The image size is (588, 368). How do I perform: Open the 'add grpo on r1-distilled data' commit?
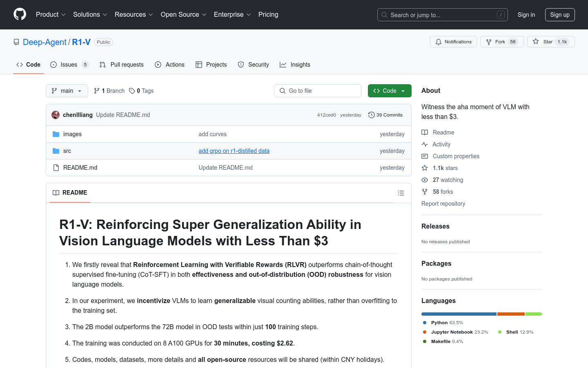click(x=234, y=151)
